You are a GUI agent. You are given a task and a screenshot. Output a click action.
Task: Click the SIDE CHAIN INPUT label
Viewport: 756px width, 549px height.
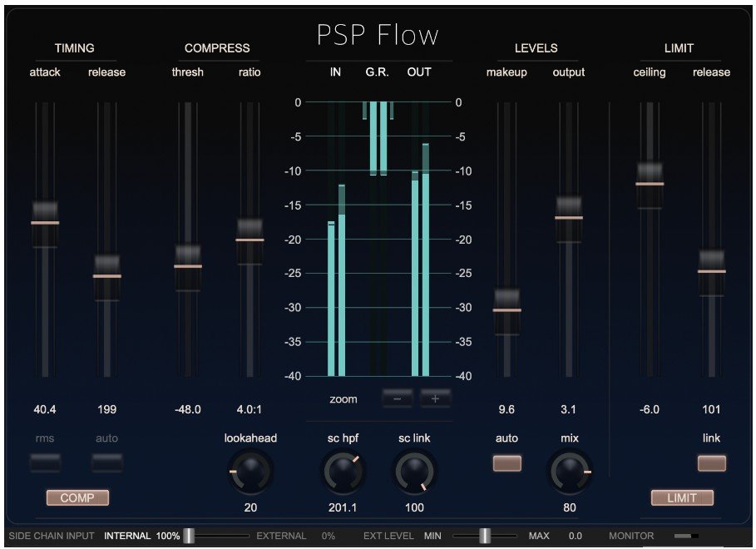pos(52,536)
